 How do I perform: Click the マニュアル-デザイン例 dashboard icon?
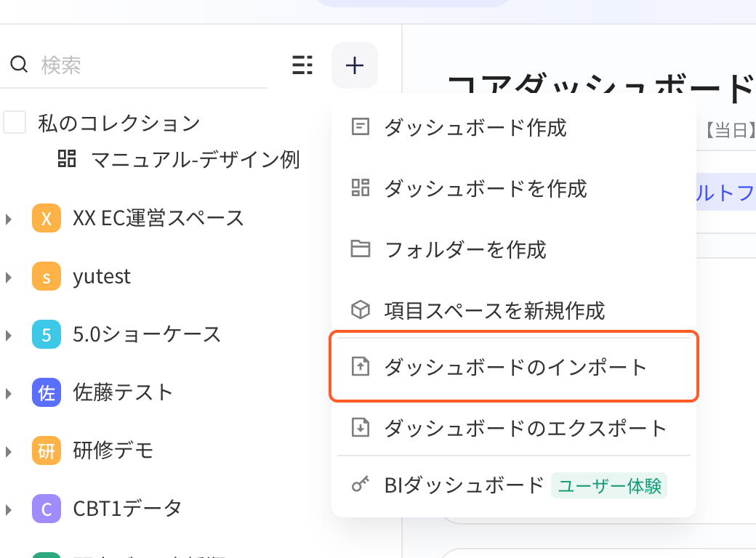[67, 158]
